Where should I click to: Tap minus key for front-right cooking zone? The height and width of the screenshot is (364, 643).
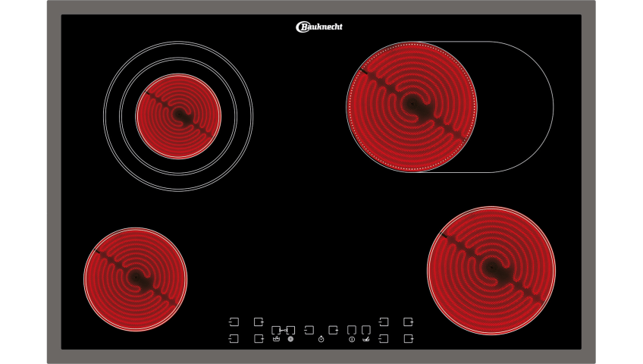pyautogui.click(x=384, y=338)
